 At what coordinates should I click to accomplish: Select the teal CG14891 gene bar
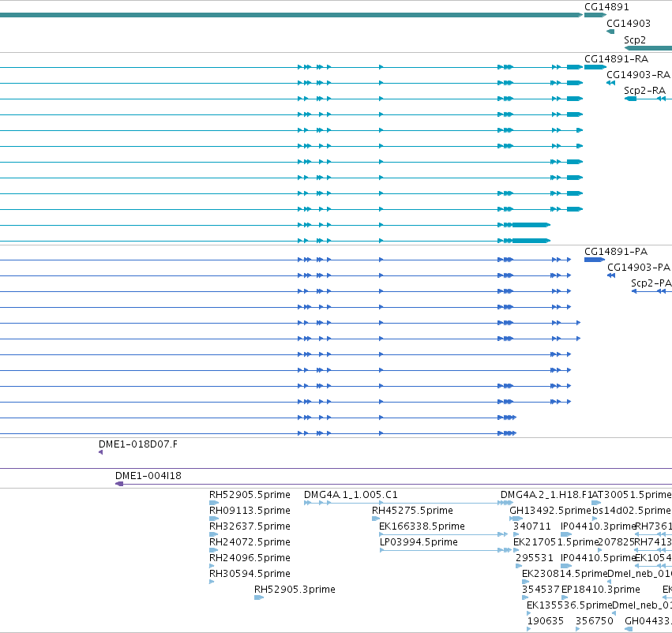pos(595,15)
